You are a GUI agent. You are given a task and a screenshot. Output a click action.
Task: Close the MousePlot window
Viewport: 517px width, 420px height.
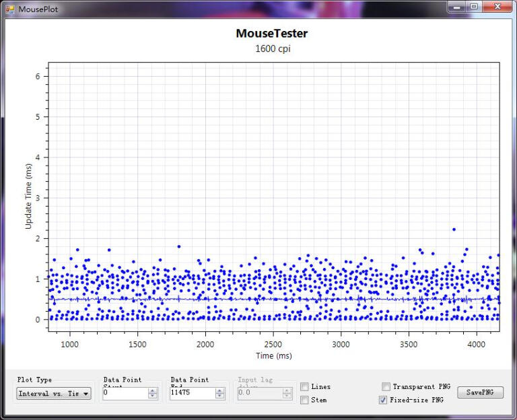coord(498,7)
